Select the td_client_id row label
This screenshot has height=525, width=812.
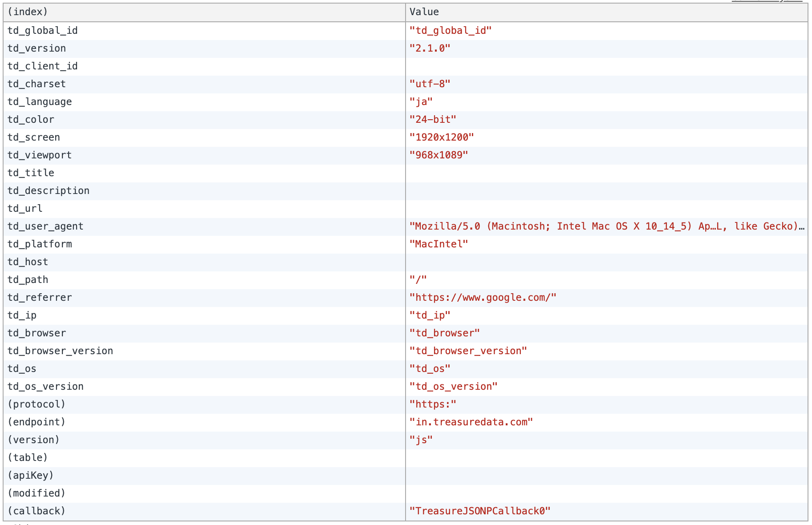click(43, 66)
